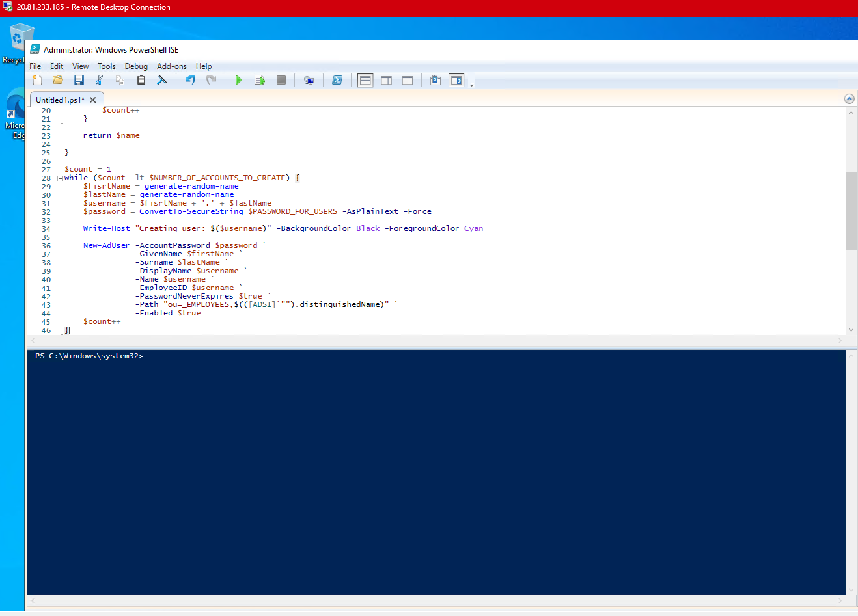This screenshot has height=616, width=858.
Task: Click the 'return $name' line
Action: tap(111, 135)
